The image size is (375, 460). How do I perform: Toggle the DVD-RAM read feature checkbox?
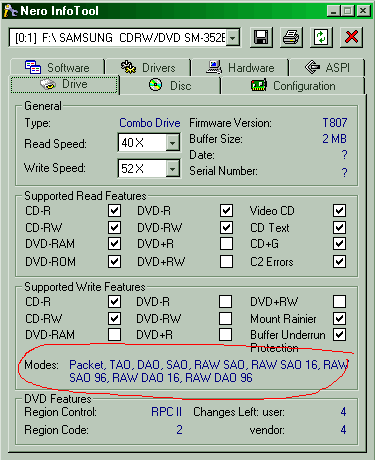[114, 244]
